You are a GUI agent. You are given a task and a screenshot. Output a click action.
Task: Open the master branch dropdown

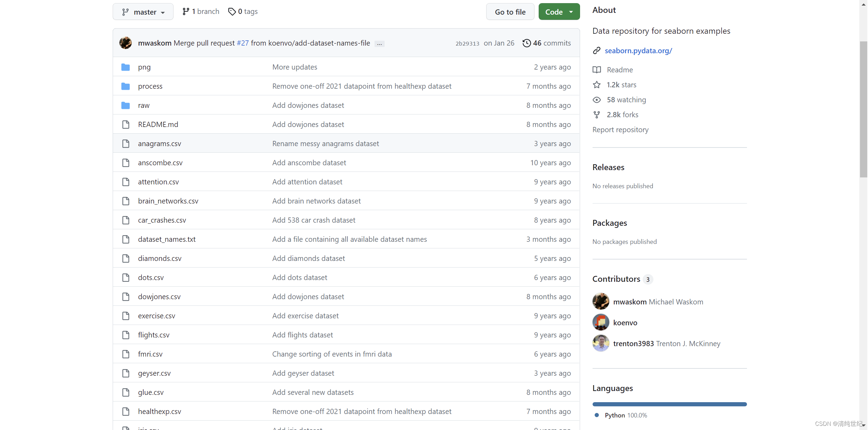[x=143, y=12]
